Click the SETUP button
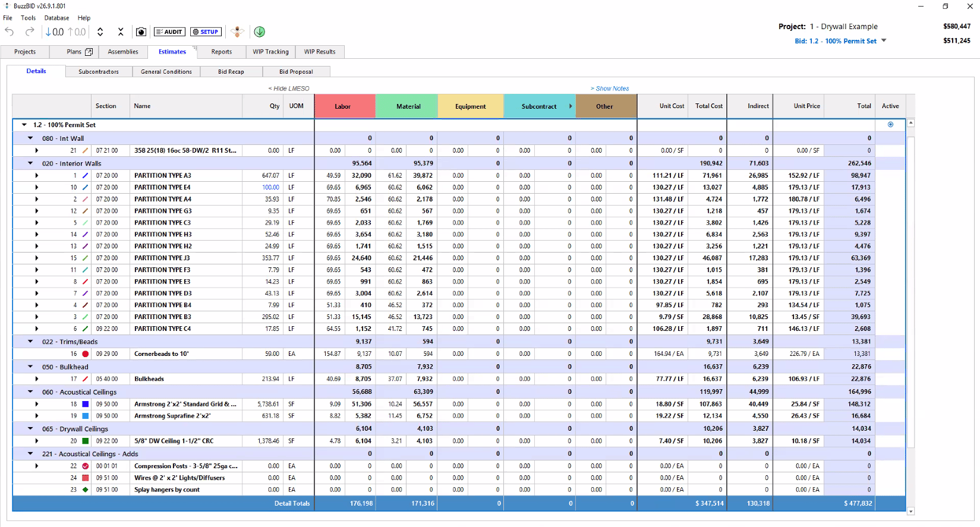Image resolution: width=980 pixels, height=527 pixels. pyautogui.click(x=206, y=32)
